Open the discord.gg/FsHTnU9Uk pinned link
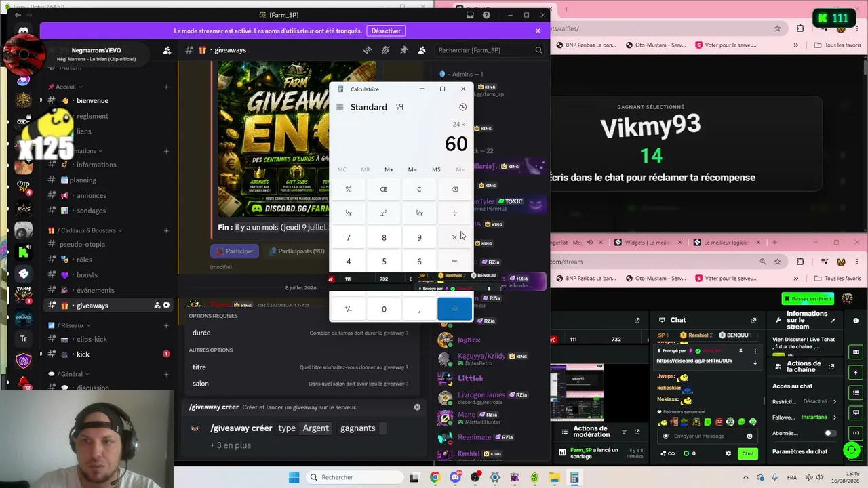 point(694,361)
